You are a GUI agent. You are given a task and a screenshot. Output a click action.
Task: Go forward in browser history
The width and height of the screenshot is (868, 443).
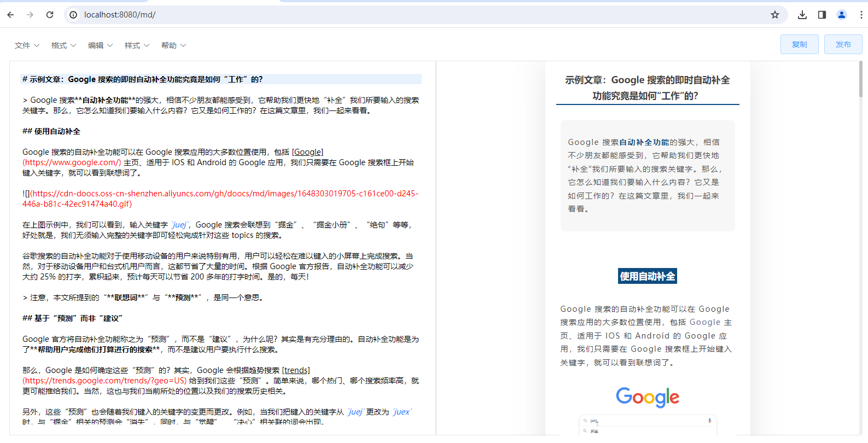tap(30, 15)
